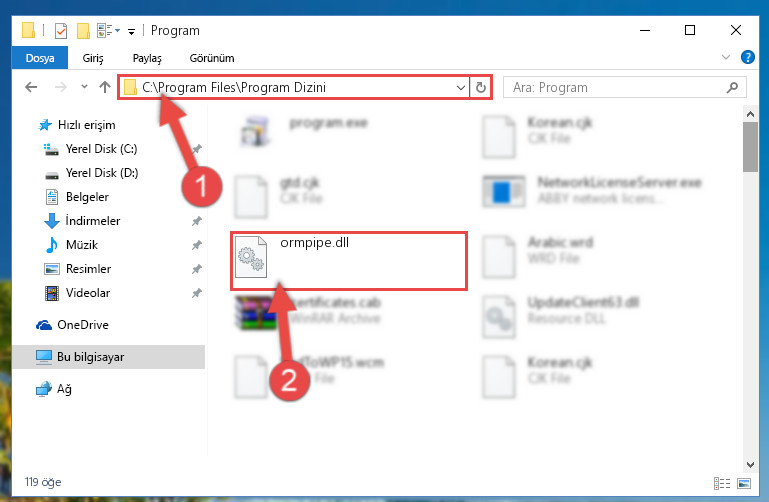The height and width of the screenshot is (502, 769).
Task: Click the Back navigation arrow
Action: pyautogui.click(x=31, y=87)
